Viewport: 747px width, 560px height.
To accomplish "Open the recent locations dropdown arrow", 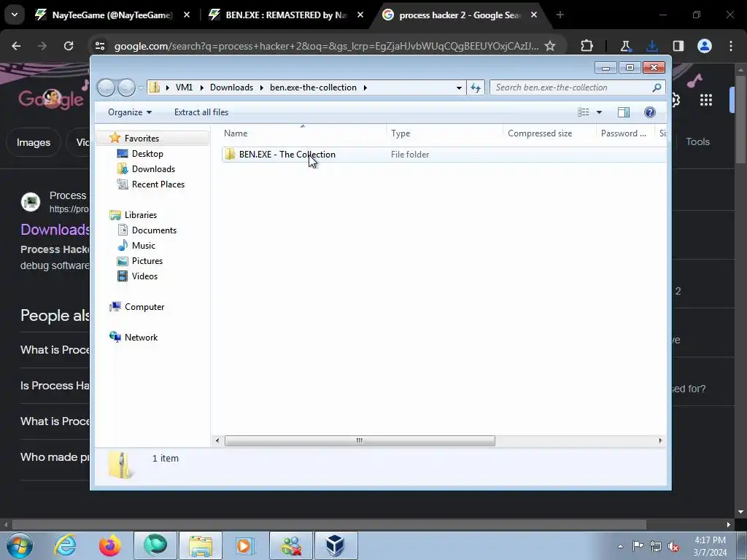I will pyautogui.click(x=141, y=88).
